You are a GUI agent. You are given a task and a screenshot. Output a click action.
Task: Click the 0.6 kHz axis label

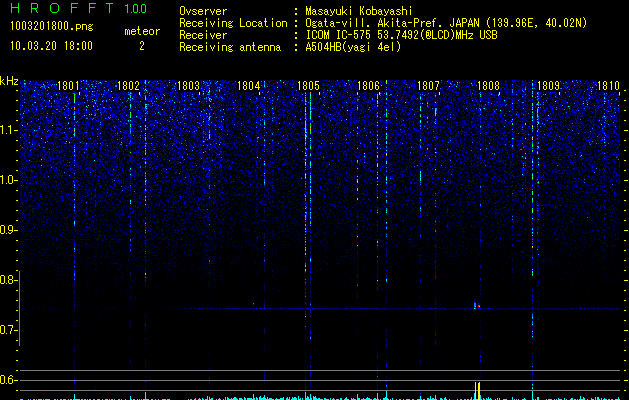coord(8,380)
